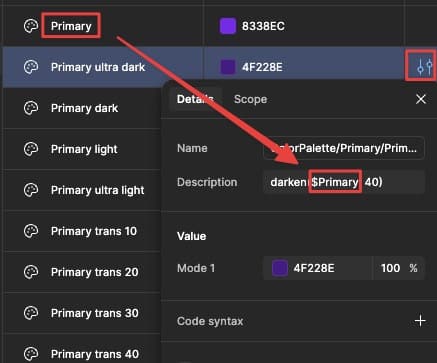
Task: Close the variable details popup
Action: [421, 99]
